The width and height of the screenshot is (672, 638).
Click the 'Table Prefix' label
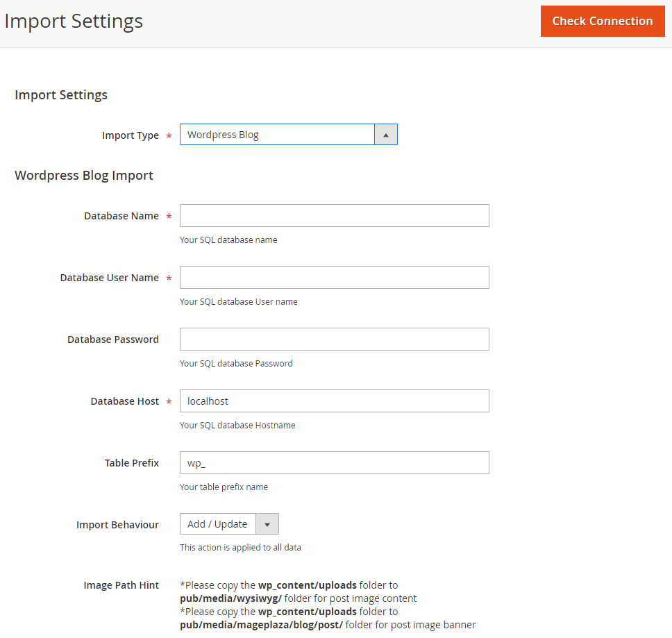coord(132,463)
